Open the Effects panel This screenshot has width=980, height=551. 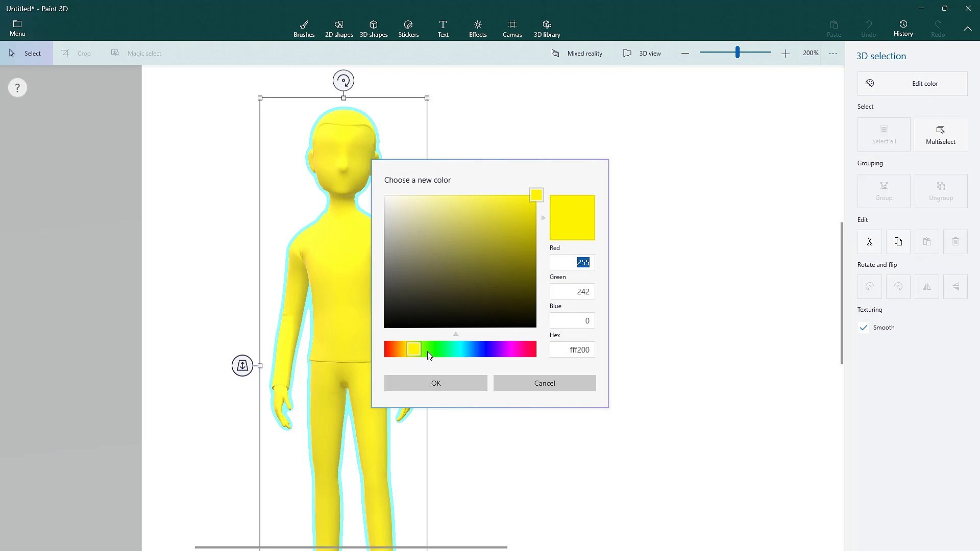477,29
